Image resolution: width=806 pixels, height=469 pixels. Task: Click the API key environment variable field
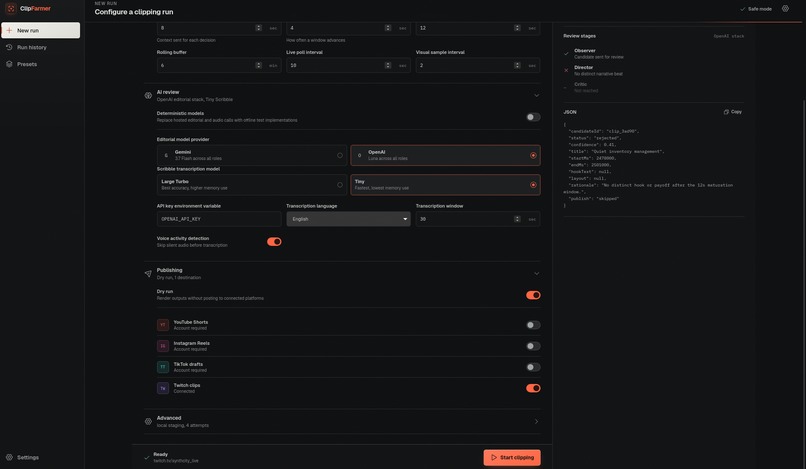219,219
